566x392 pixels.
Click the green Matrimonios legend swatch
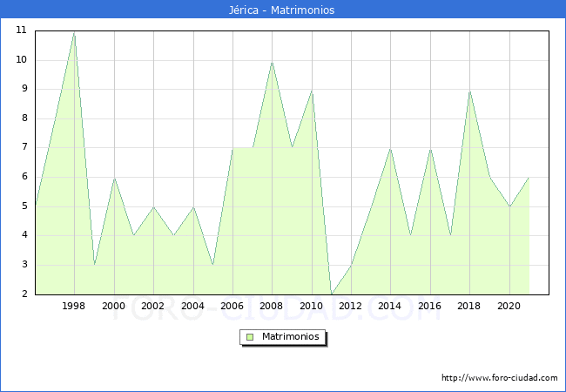[250, 337]
